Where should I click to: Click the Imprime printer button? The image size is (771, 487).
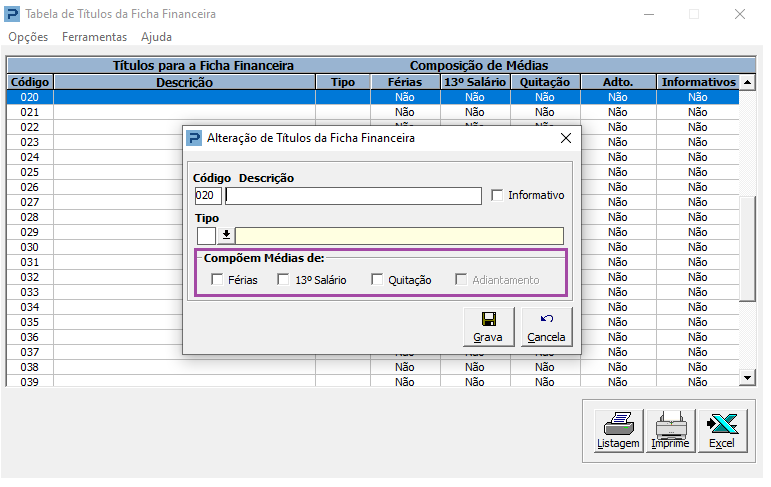(670, 432)
